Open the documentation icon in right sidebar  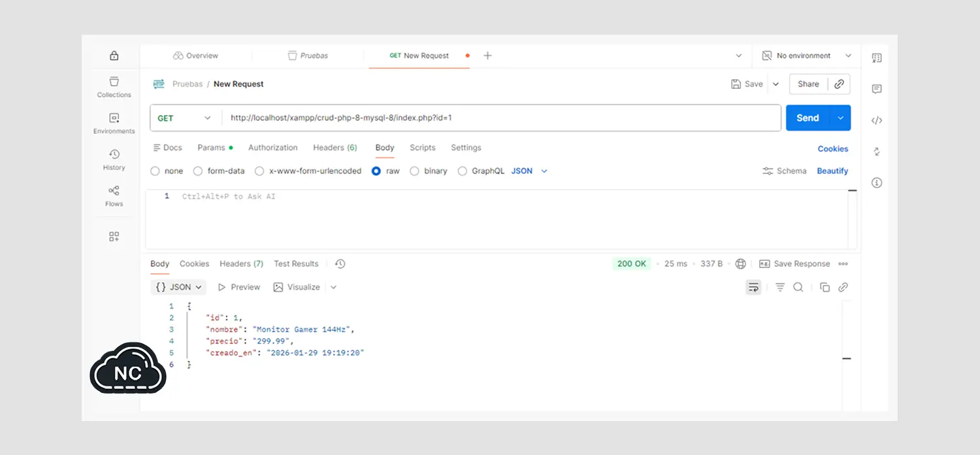click(877, 58)
